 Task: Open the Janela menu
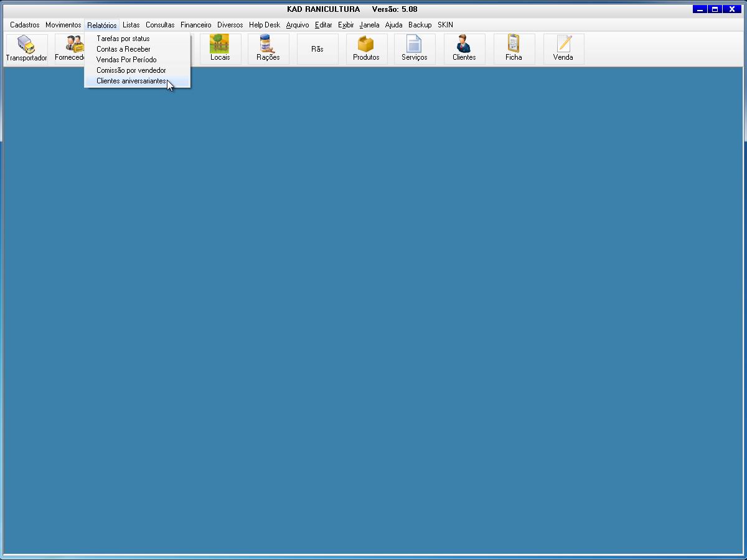point(369,25)
